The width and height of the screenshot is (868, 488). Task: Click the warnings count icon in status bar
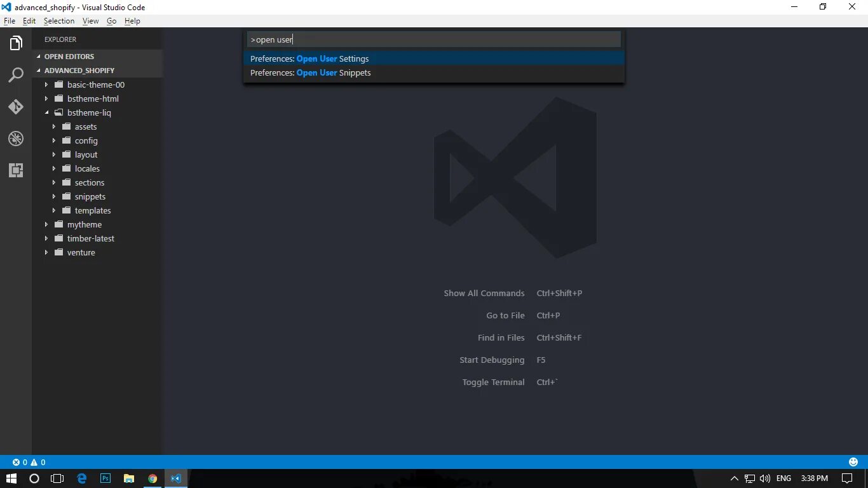[34, 463]
